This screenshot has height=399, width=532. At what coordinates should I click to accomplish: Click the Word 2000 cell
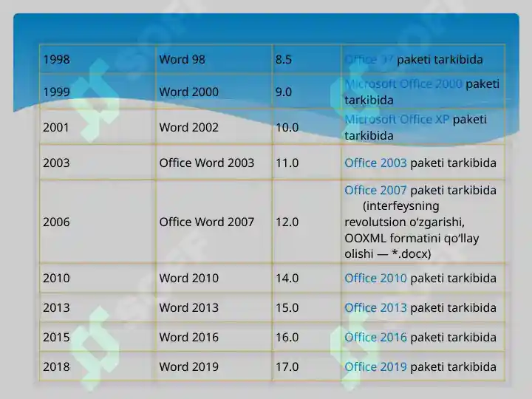point(214,92)
